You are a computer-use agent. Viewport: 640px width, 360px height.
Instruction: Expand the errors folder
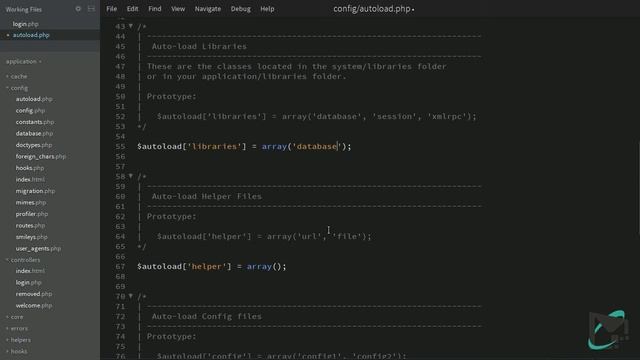(x=17, y=328)
